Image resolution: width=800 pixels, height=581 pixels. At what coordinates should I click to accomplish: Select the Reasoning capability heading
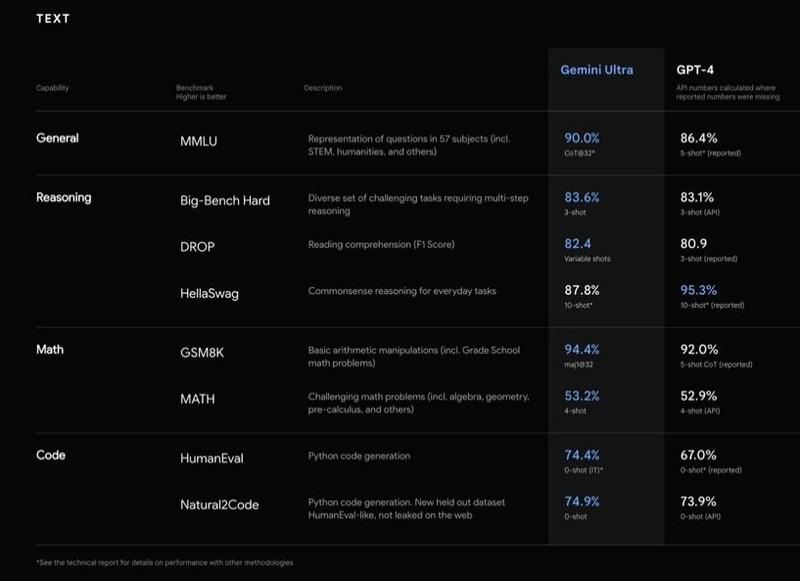[x=63, y=197]
